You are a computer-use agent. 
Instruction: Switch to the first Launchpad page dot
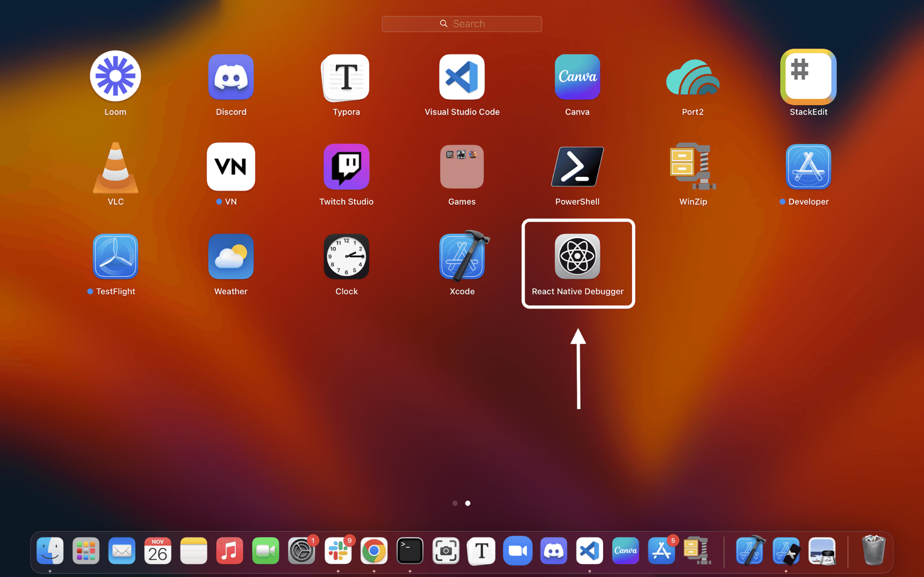tap(455, 503)
